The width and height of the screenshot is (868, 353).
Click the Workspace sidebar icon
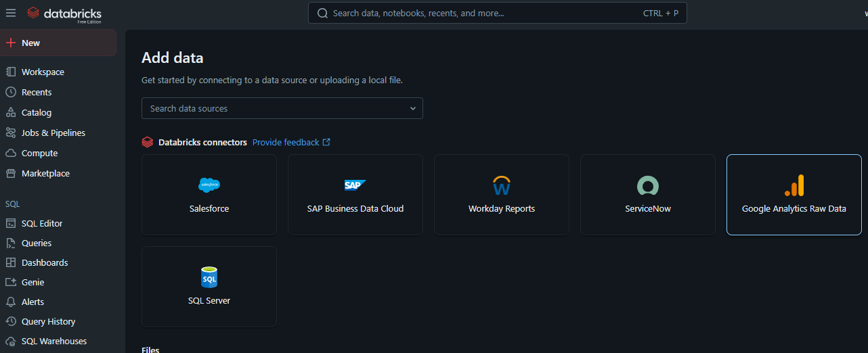(11, 72)
